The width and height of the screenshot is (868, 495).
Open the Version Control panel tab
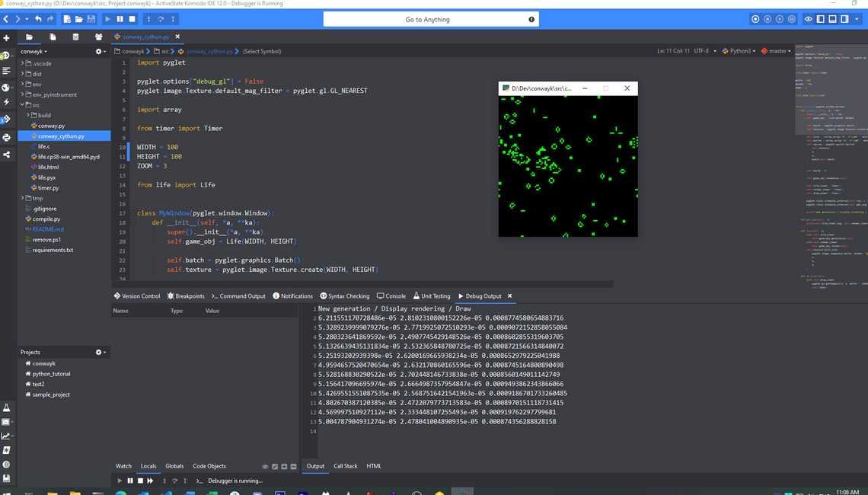pos(137,296)
